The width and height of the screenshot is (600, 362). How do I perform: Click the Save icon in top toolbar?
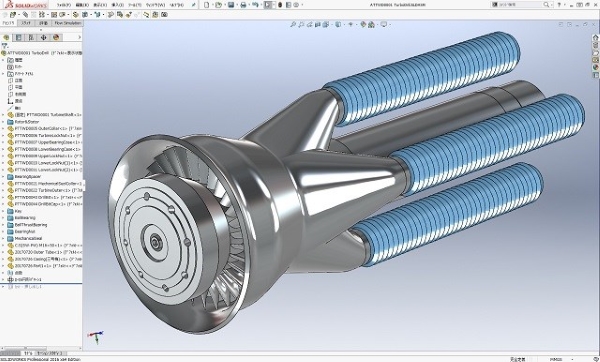[x=231, y=5]
